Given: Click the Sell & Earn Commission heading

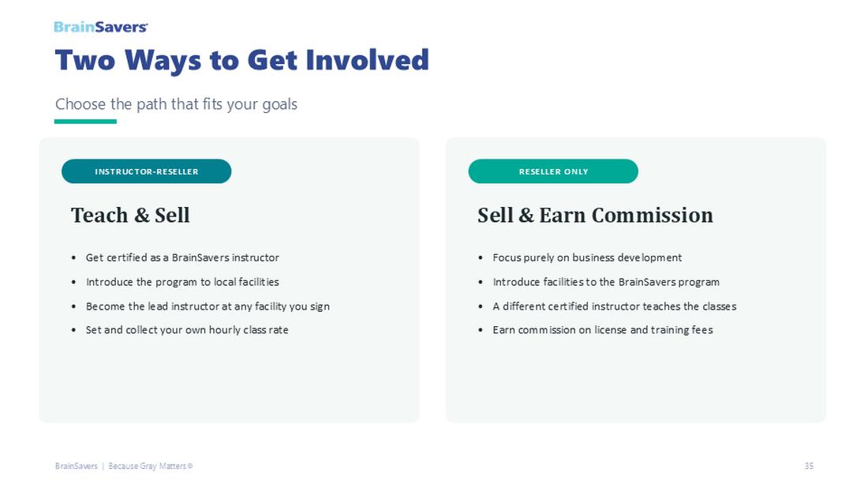Looking at the screenshot, I should (x=595, y=215).
